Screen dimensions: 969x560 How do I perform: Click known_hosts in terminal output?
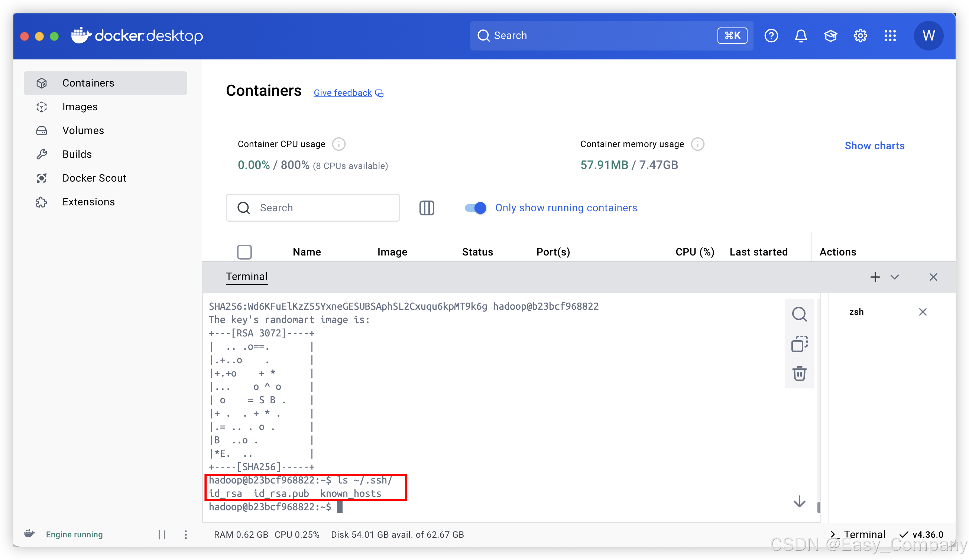[x=350, y=494]
